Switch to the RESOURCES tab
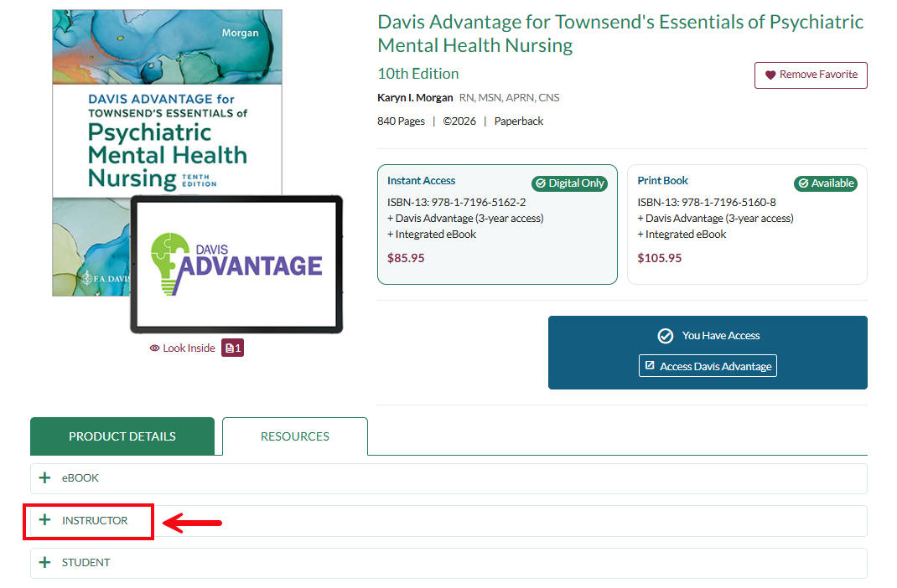Viewport: 897px width, 588px height. click(295, 436)
